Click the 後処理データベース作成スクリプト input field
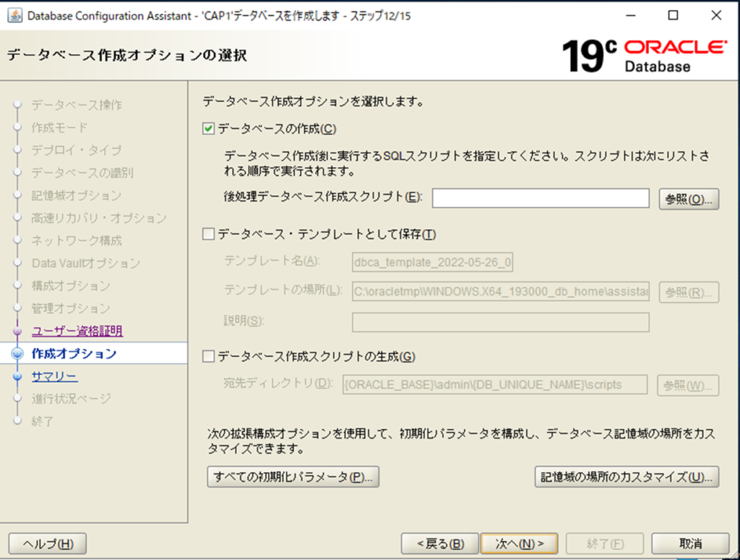 pyautogui.click(x=540, y=198)
